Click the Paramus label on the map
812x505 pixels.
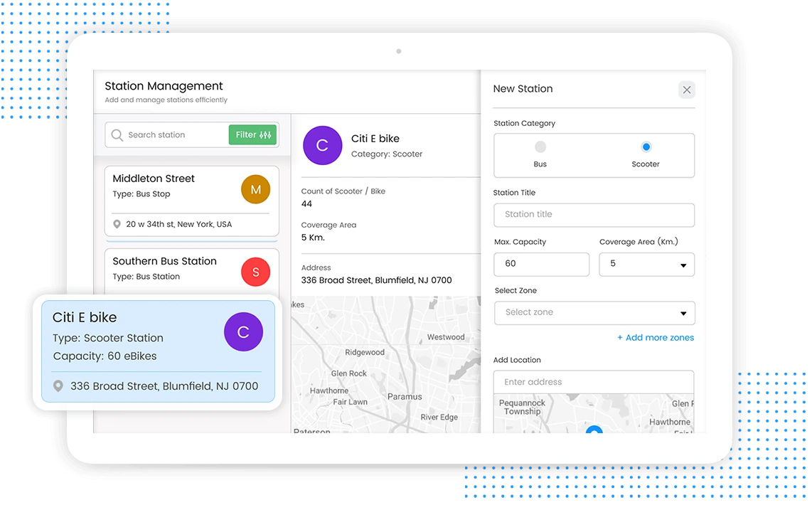[x=405, y=397]
